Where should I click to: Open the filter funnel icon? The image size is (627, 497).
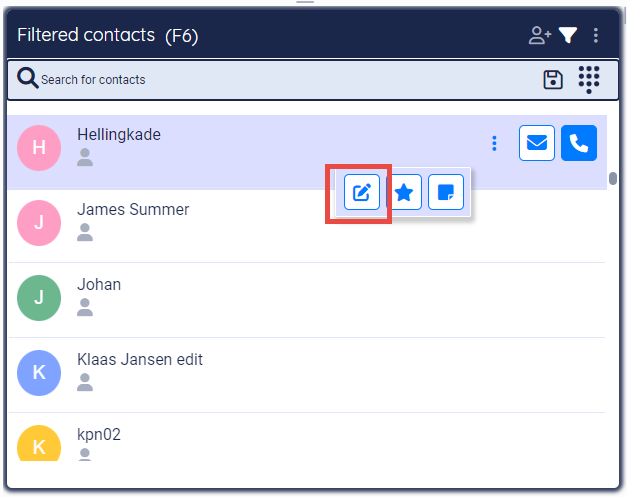568,36
